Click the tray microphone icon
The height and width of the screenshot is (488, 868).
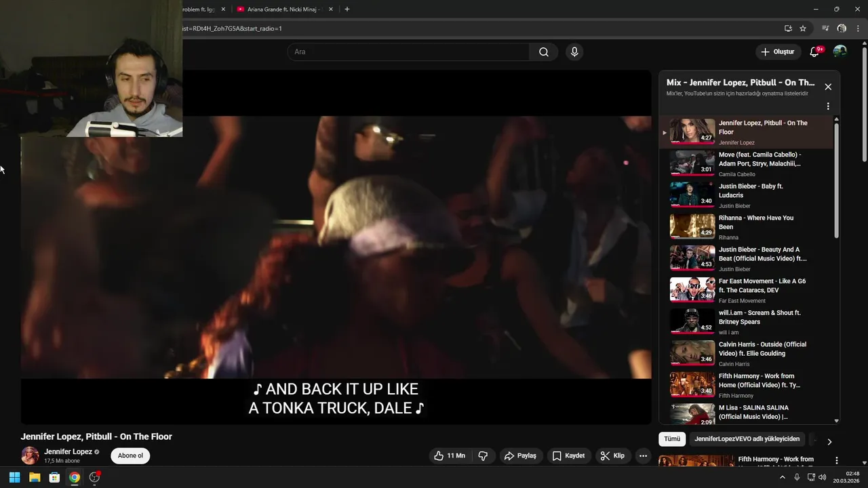[797, 477]
